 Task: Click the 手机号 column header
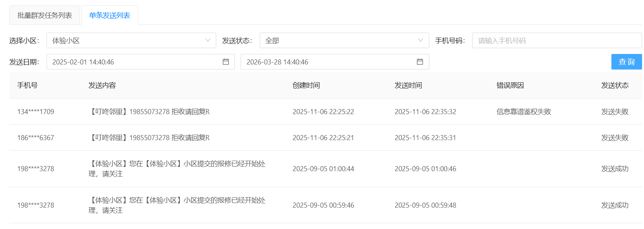(28, 85)
